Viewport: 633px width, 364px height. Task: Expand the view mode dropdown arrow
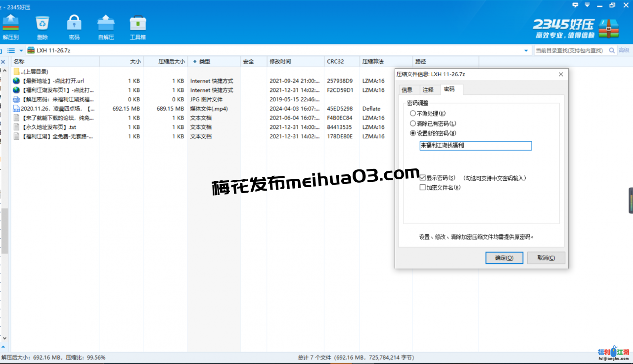click(21, 50)
